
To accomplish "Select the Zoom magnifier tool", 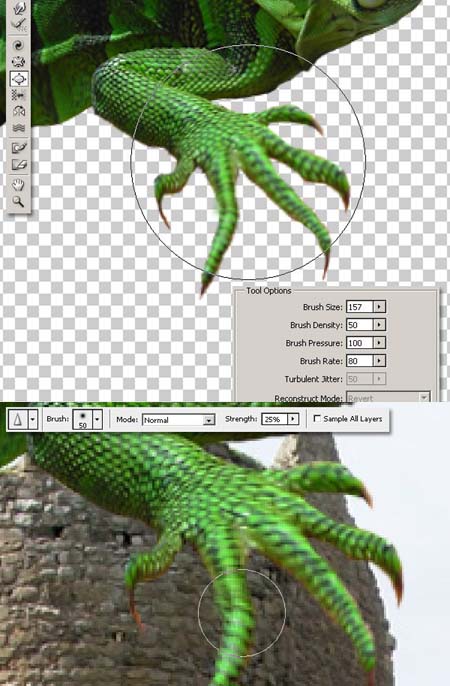I will point(19,201).
